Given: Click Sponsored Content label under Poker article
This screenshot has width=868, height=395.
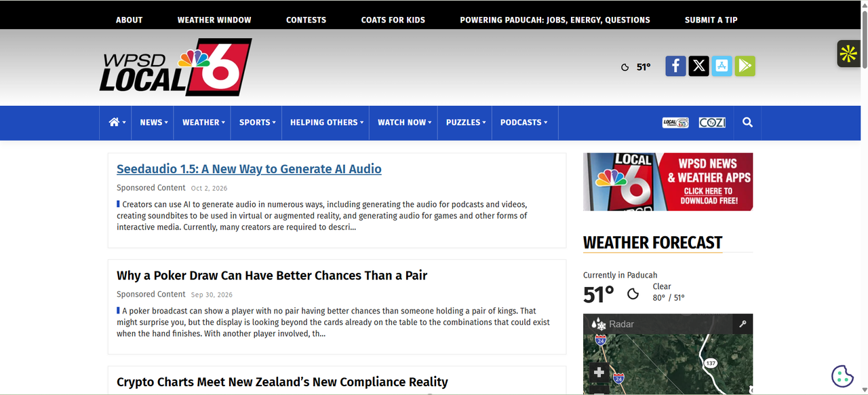Looking at the screenshot, I should (x=151, y=295).
